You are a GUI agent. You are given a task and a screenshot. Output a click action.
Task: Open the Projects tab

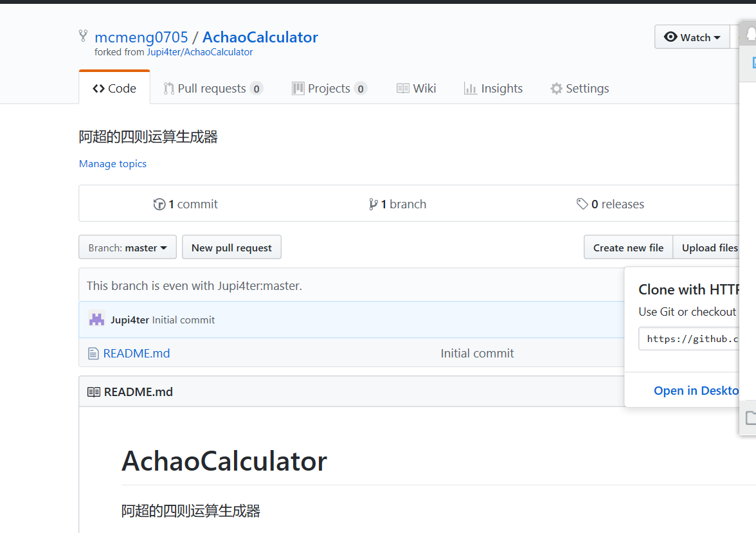328,89
